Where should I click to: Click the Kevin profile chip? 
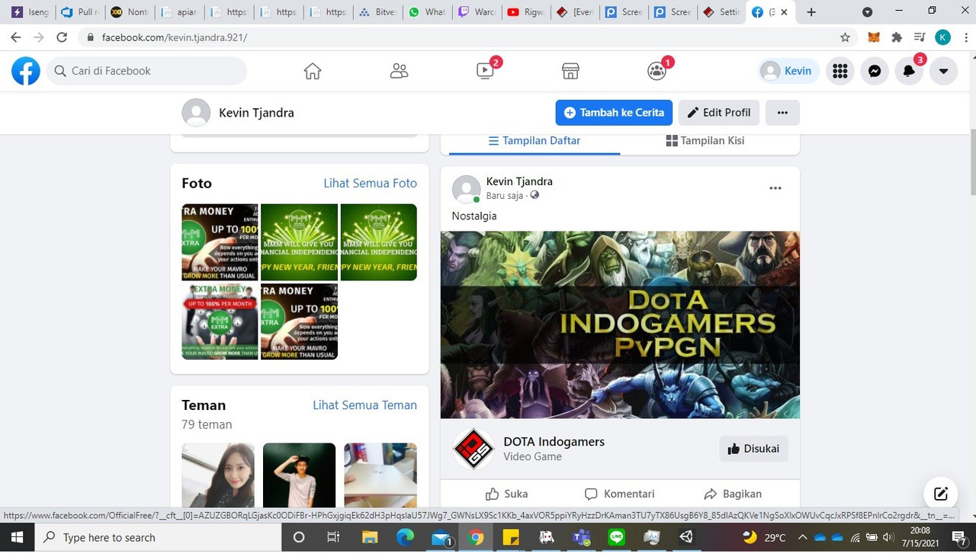[788, 71]
